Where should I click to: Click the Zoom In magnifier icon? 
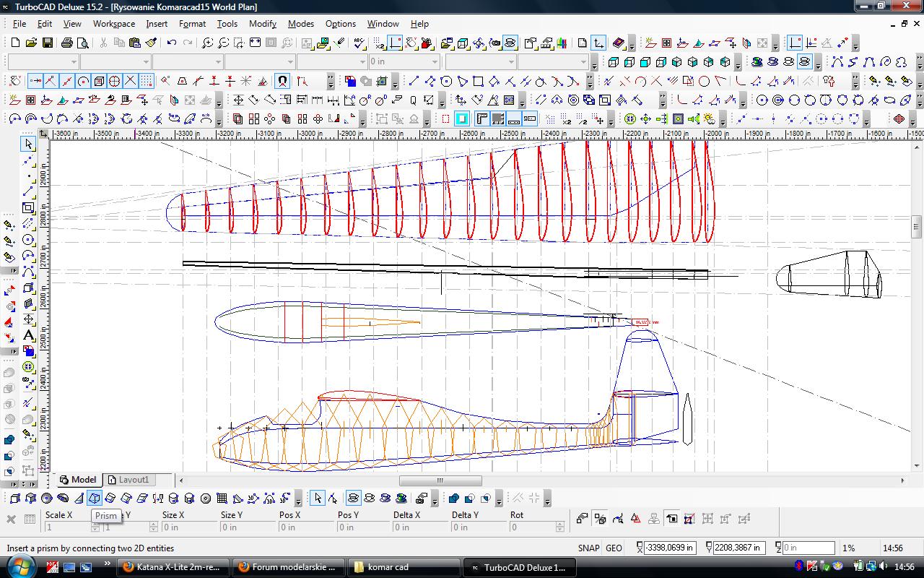[x=207, y=43]
